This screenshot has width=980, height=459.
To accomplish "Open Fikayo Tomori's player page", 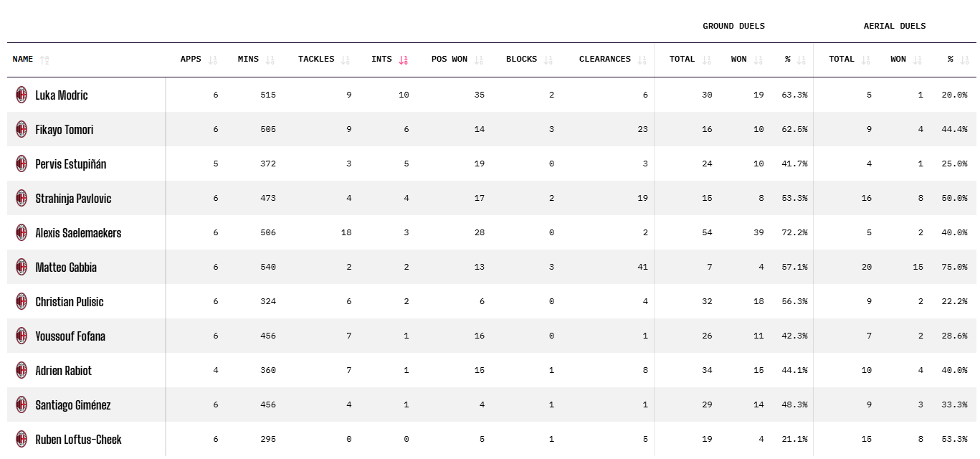I will point(65,130).
